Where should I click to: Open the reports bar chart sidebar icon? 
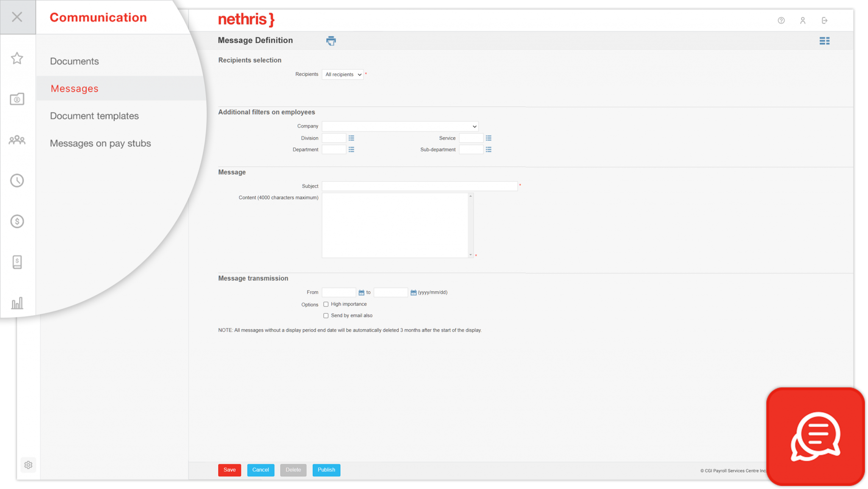click(17, 303)
